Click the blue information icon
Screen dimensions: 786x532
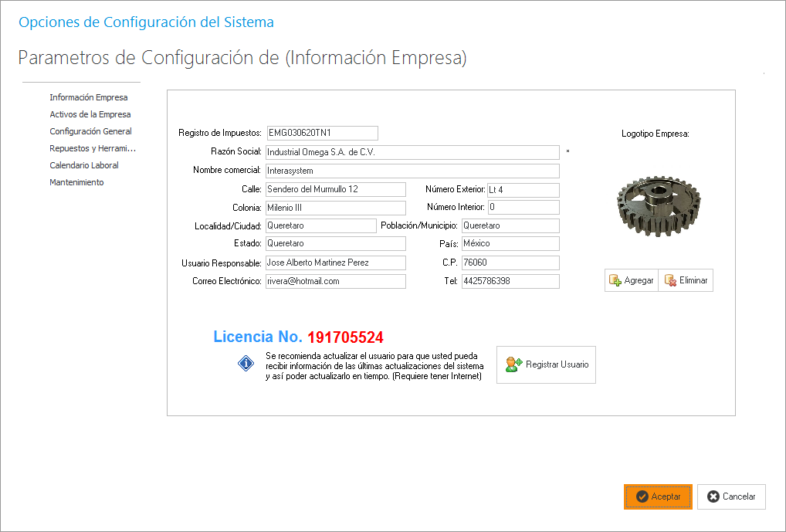pyautogui.click(x=246, y=364)
